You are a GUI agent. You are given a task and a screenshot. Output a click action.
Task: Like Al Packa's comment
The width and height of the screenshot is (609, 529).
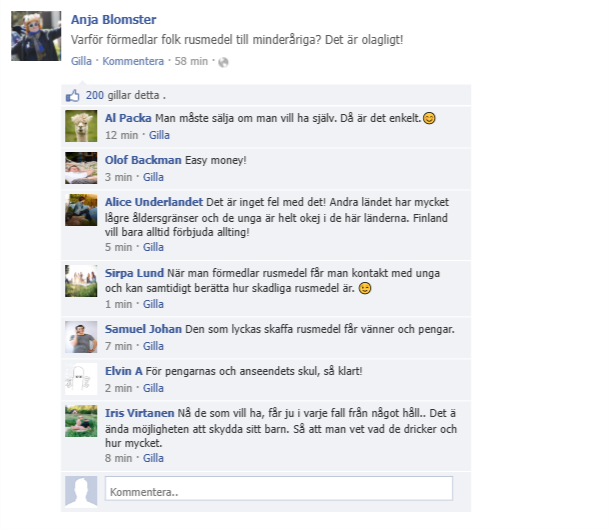pos(159,135)
